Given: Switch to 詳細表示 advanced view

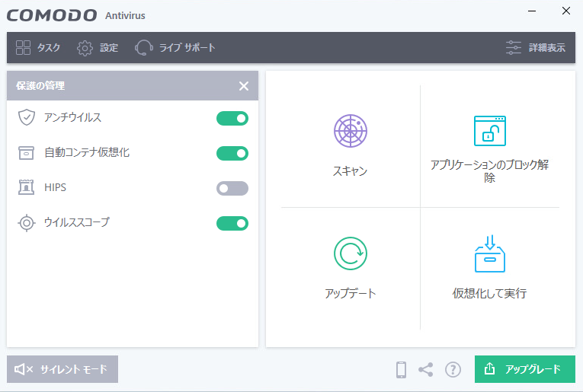Looking at the screenshot, I should pyautogui.click(x=536, y=47).
